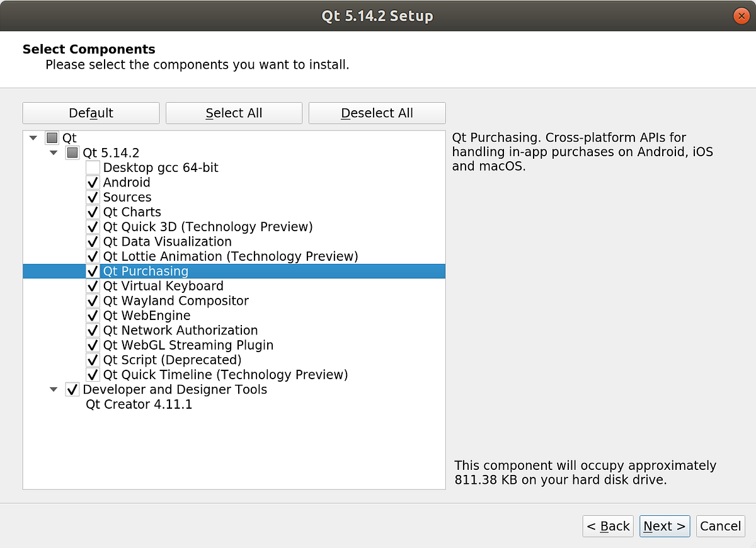Collapse the top-level Qt tree node
The width and height of the screenshot is (756, 548).
[33, 137]
